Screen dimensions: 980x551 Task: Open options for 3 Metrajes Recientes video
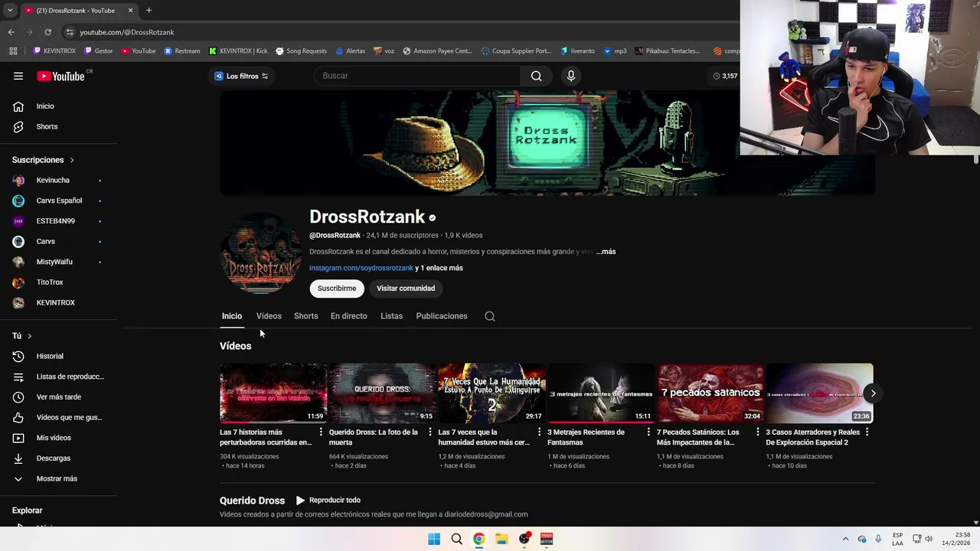click(648, 432)
